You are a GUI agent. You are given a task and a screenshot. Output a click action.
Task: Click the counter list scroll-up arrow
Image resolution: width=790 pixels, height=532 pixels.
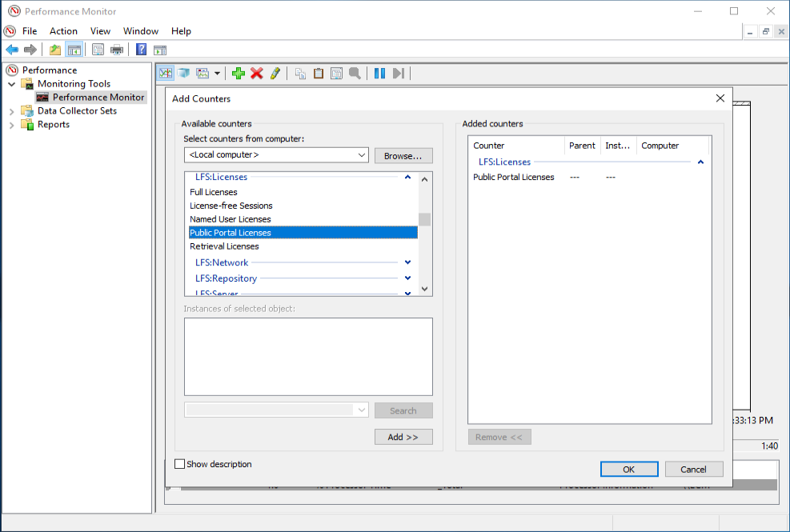[x=425, y=179]
